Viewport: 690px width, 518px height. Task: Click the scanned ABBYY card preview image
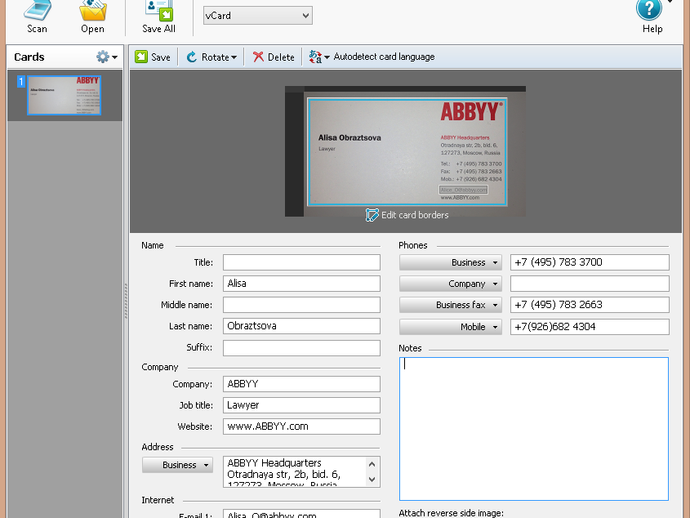point(407,152)
